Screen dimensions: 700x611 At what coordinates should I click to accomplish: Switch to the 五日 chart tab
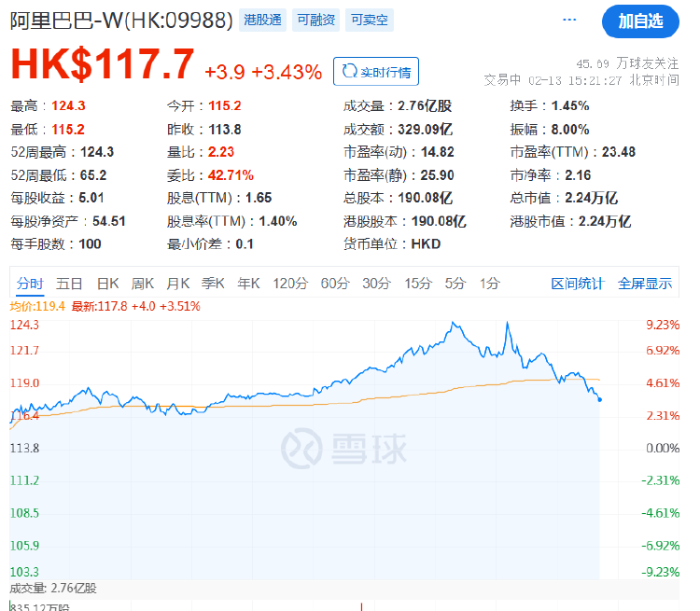69,284
